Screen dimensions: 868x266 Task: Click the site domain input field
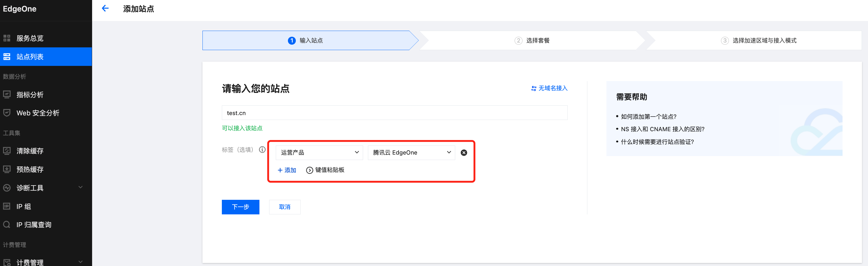point(394,113)
